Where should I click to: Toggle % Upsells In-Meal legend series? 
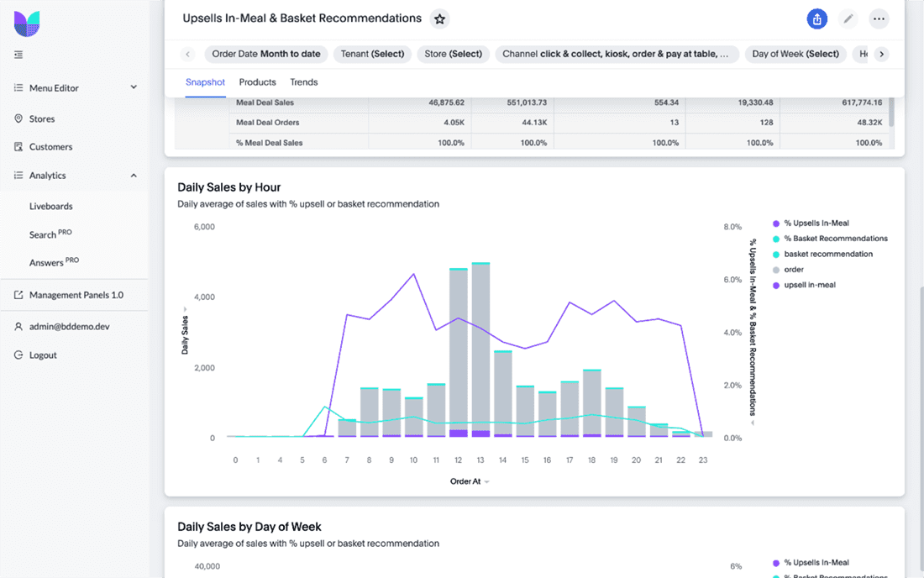(816, 223)
